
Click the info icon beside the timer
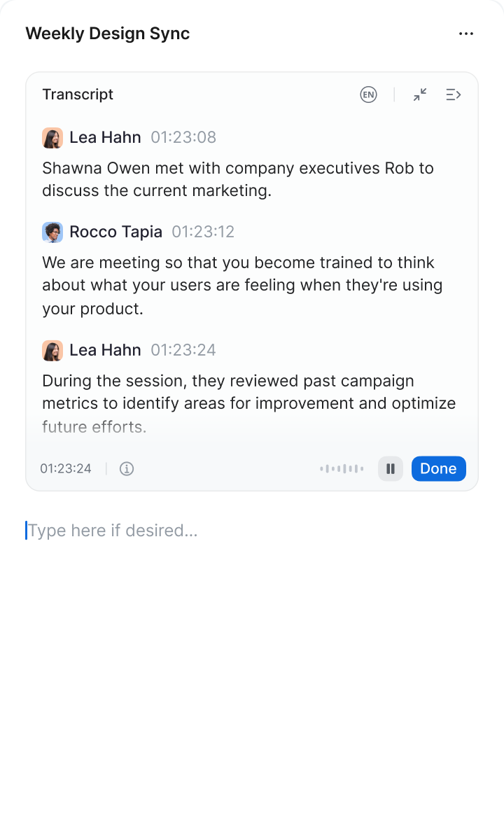click(127, 469)
